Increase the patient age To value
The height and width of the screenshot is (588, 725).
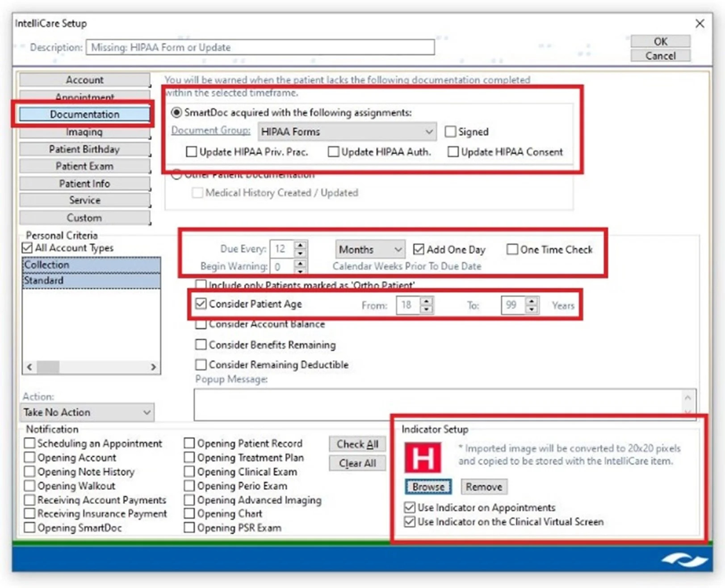click(x=532, y=301)
